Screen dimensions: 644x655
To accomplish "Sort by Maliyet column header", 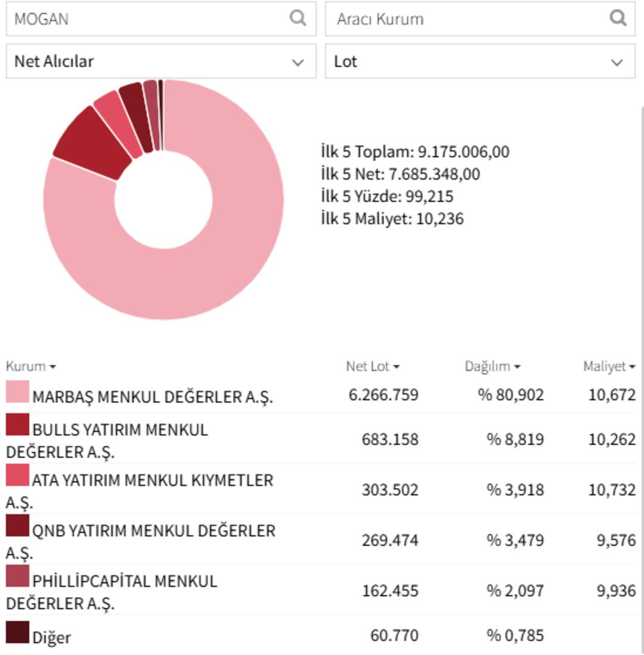I will 608,366.
